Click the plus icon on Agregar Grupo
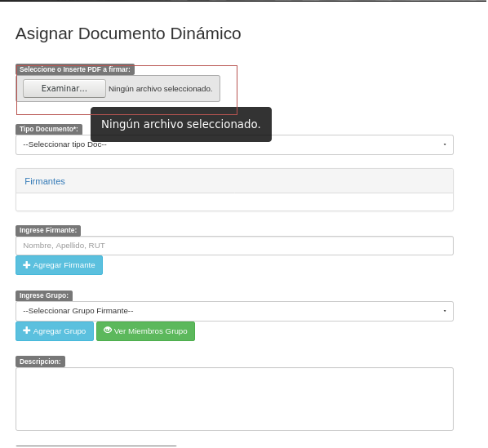 (27, 330)
